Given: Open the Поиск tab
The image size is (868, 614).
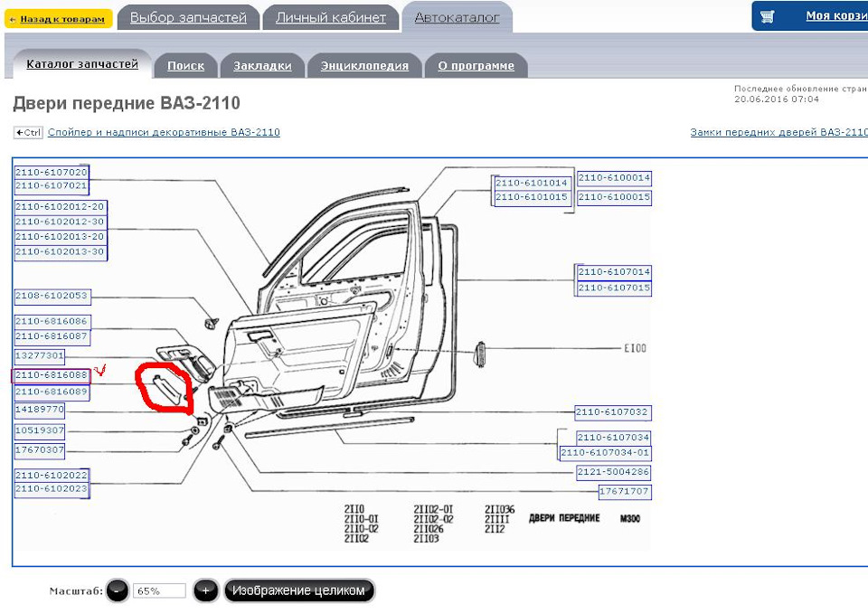Looking at the screenshot, I should coord(185,65).
